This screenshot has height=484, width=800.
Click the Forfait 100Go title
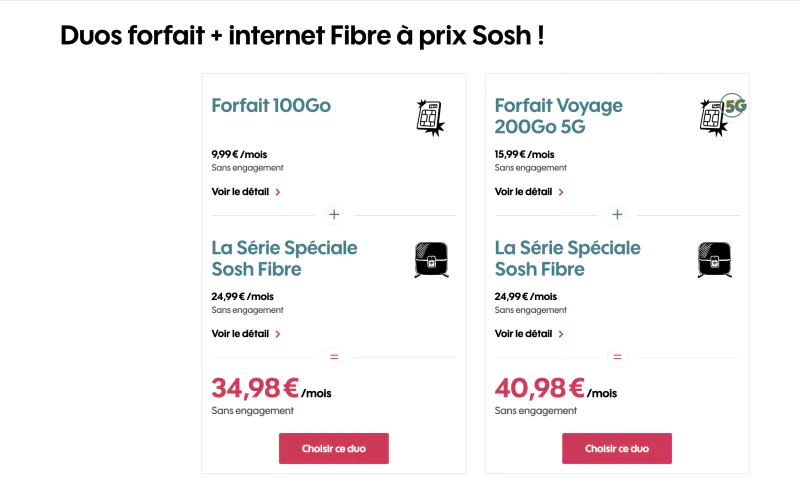(271, 106)
